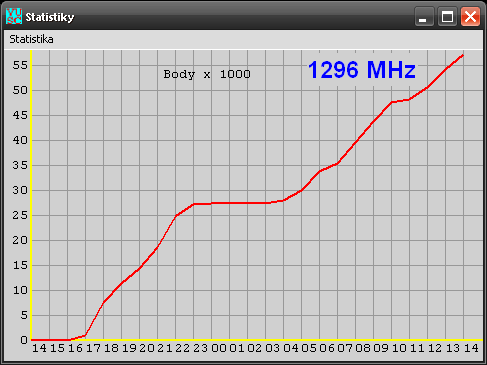Click the 'Body x 1000' chart label

[207, 74]
